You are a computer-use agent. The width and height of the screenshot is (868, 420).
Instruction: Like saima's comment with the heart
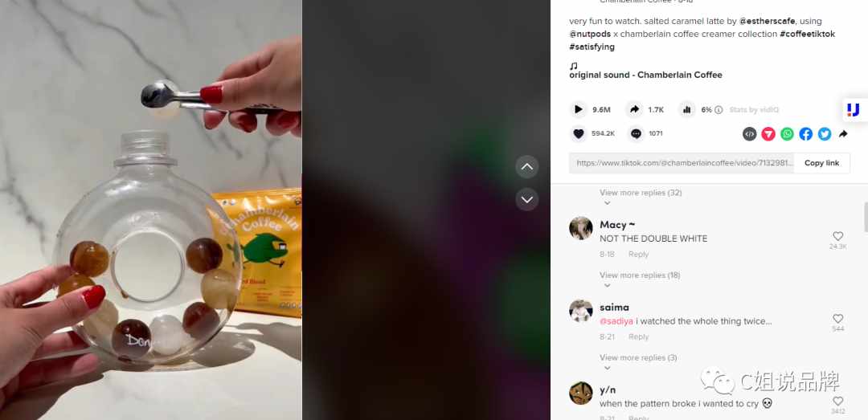838,319
